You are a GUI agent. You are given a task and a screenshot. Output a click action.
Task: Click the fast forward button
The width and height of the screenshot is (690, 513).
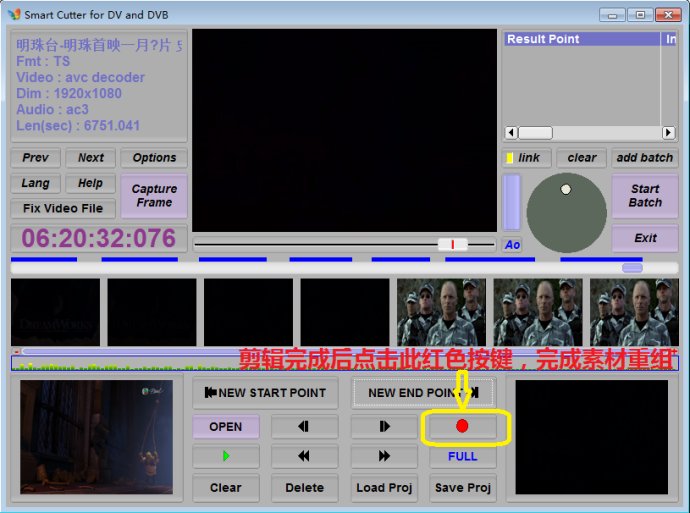click(383, 456)
